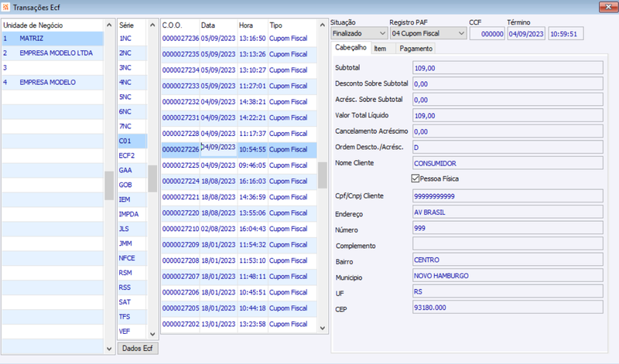Open the Situação dropdown
This screenshot has width=619, height=364.
coord(359,33)
